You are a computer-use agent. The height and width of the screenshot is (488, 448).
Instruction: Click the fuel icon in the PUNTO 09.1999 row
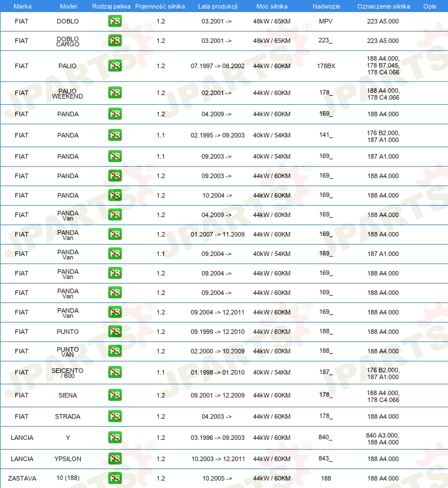[115, 332]
